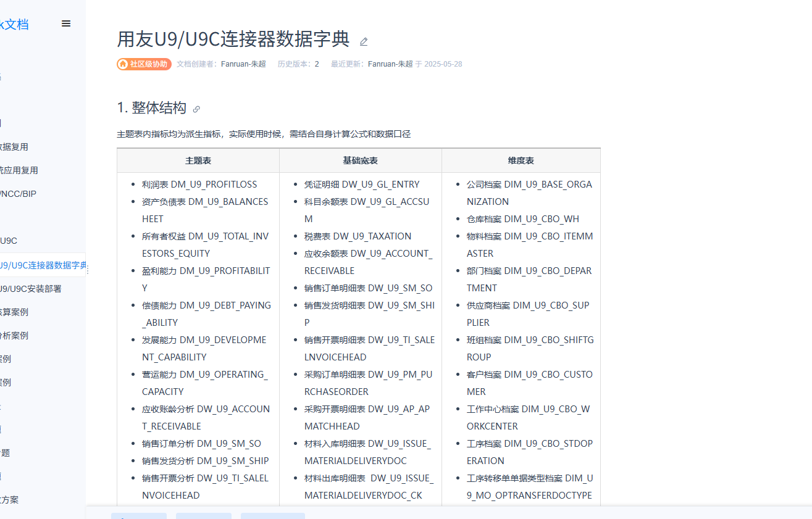Open the U9/U9C安装部署 sidebar item
The height and width of the screenshot is (519, 812).
click(x=30, y=289)
